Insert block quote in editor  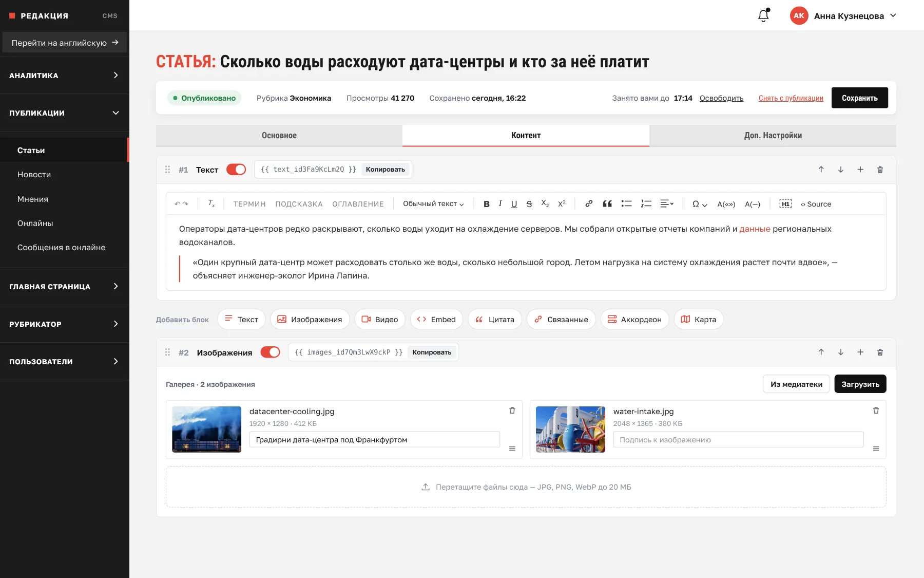(x=607, y=204)
